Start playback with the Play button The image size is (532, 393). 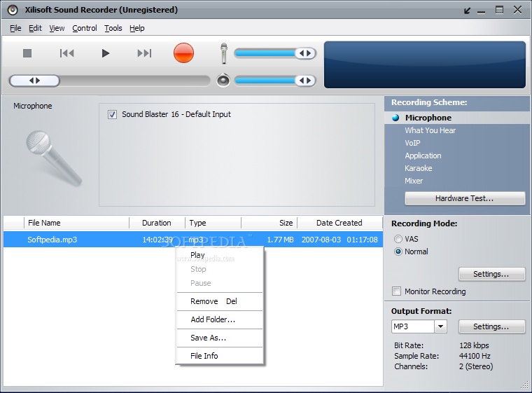click(x=106, y=53)
